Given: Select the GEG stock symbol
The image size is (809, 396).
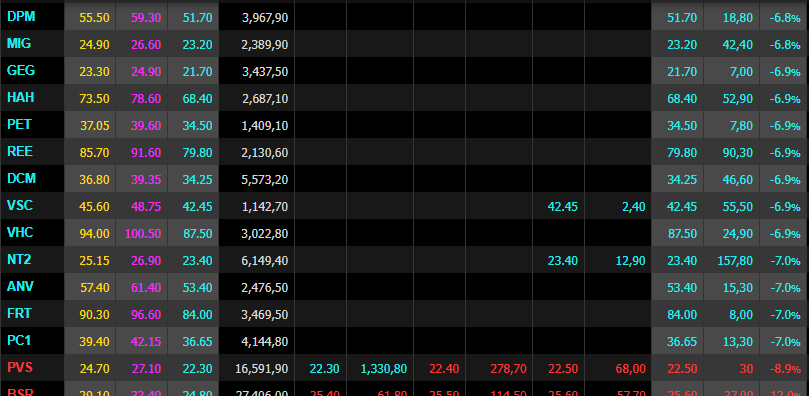Looking at the screenshot, I should pyautogui.click(x=21, y=71).
